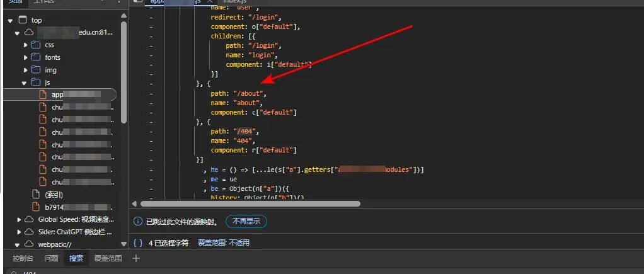Click the 已跳过此文件的源映射 notice text
Image resolution: width=644 pixels, height=274 pixels.
click(182, 222)
